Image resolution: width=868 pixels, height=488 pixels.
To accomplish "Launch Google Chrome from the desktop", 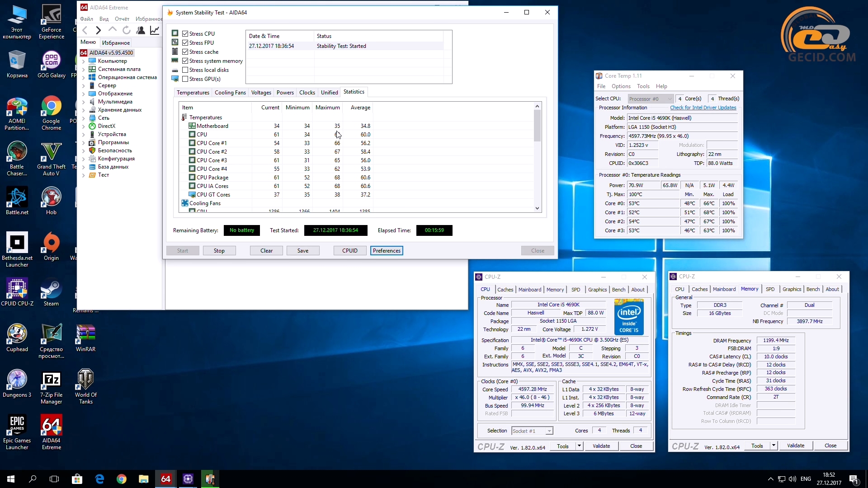I will click(x=51, y=113).
